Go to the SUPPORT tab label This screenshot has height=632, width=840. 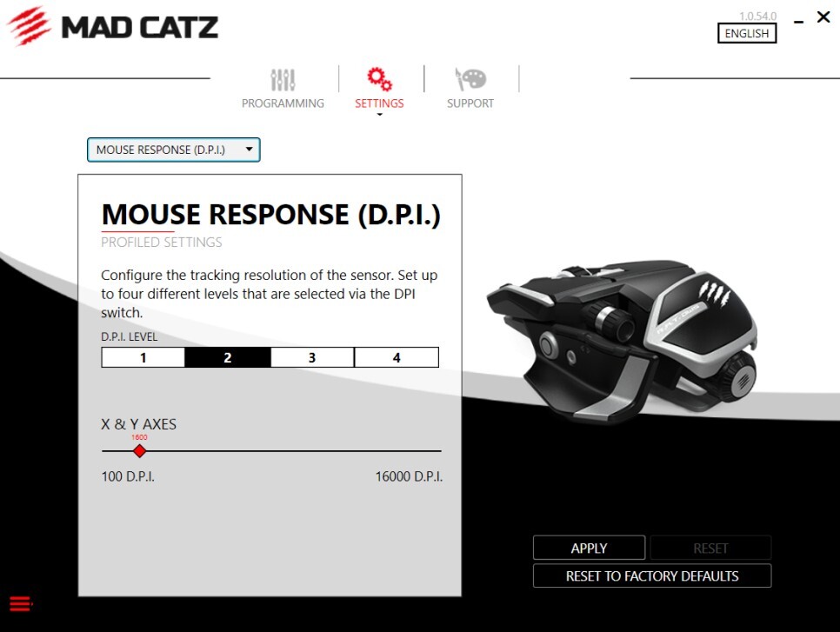[470, 103]
